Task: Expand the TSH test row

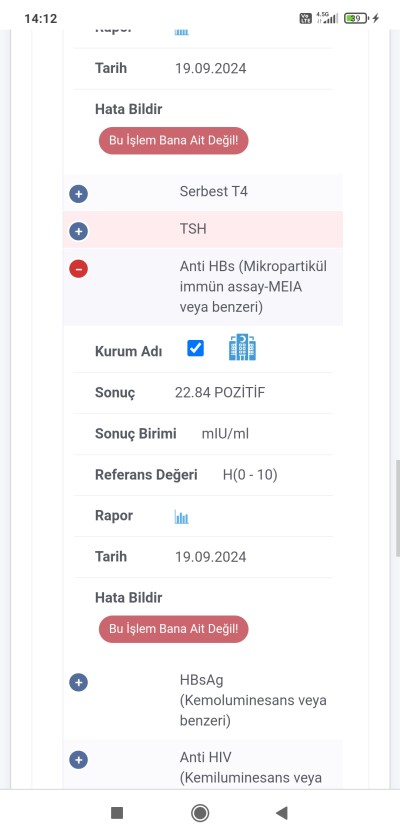Action: click(x=79, y=231)
